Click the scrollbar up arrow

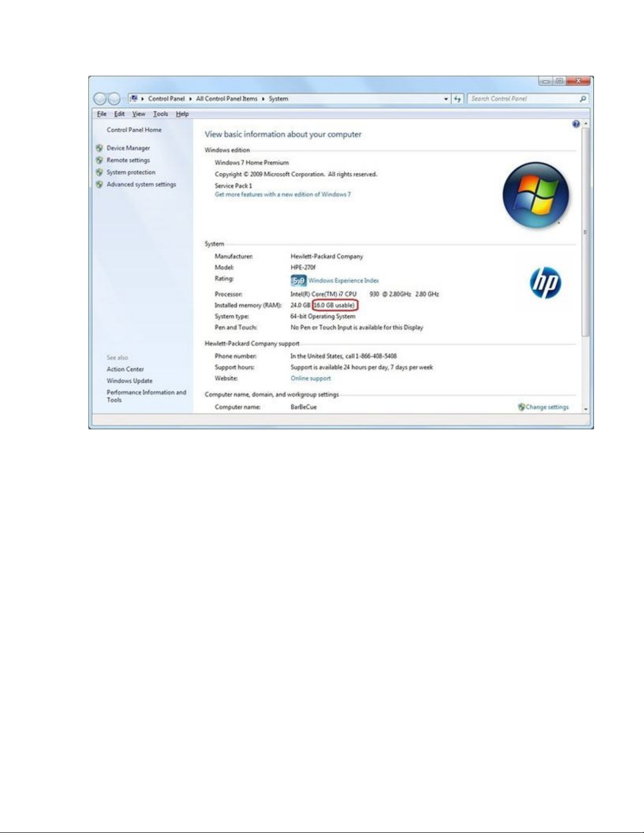click(x=585, y=124)
